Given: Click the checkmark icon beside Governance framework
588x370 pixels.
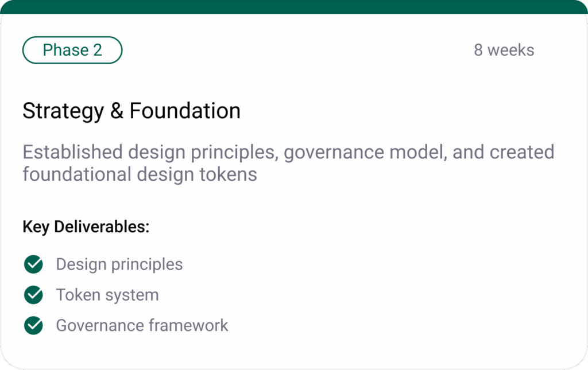Looking at the screenshot, I should (x=34, y=325).
